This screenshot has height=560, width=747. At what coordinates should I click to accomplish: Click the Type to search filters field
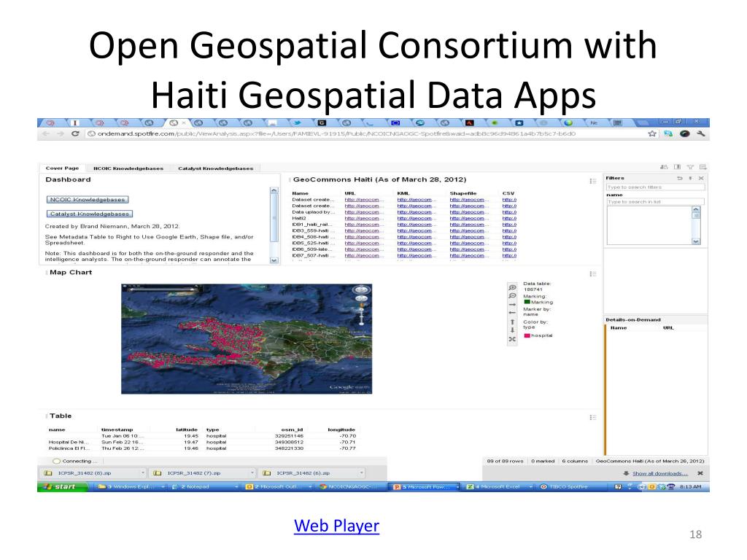pyautogui.click(x=655, y=187)
